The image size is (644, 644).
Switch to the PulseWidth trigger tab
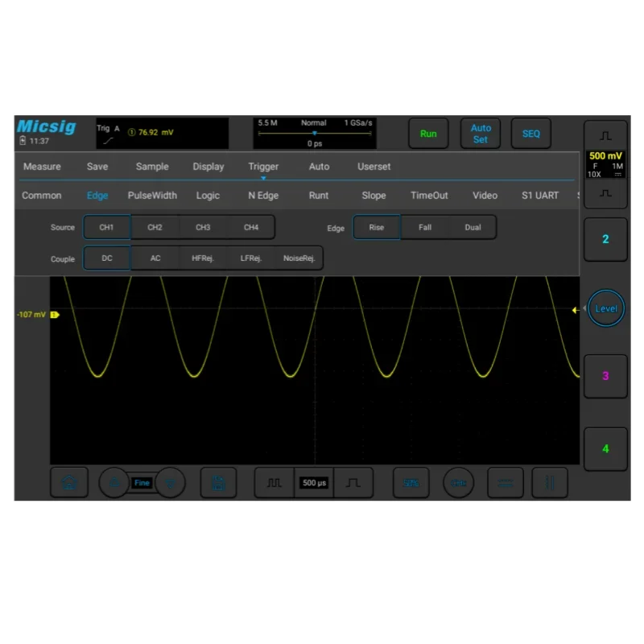(152, 196)
